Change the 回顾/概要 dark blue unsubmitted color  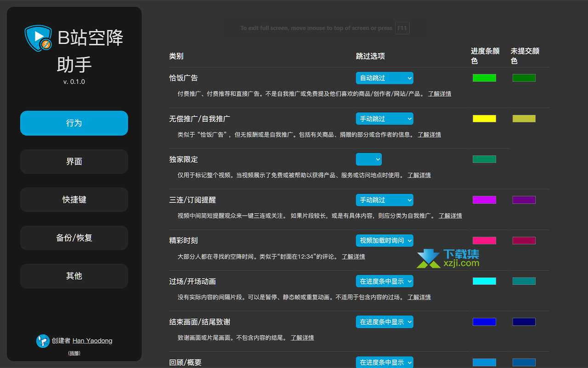pyautogui.click(x=524, y=362)
